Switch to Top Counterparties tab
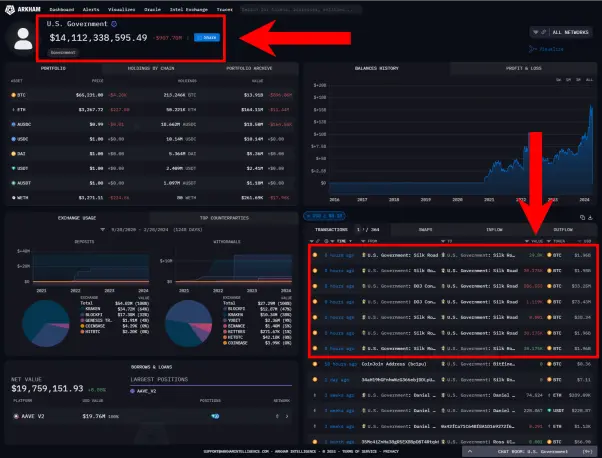The width and height of the screenshot is (602, 458). [224, 218]
